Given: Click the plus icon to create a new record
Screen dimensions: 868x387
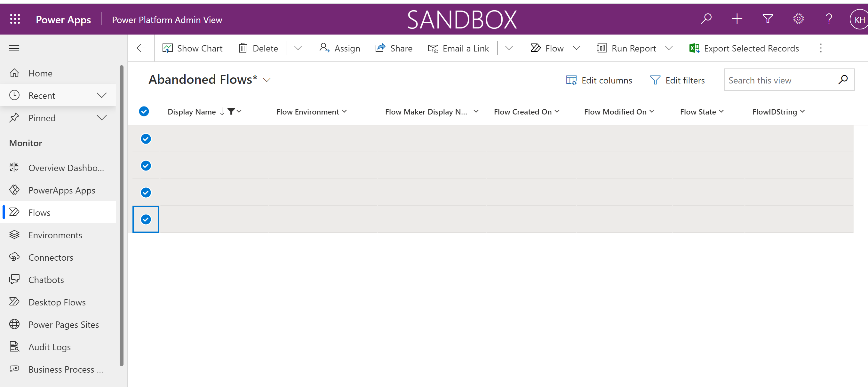Looking at the screenshot, I should click(737, 19).
